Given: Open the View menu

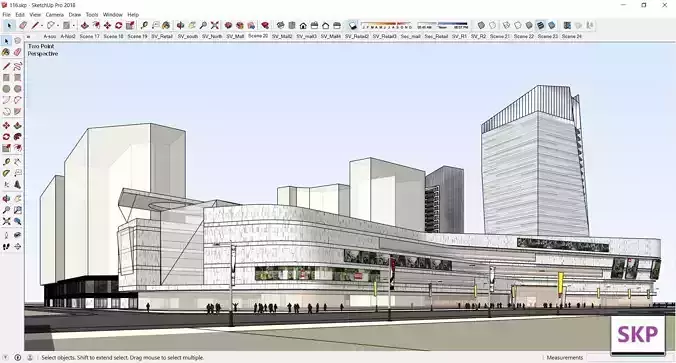Looking at the screenshot, I should (35, 14).
